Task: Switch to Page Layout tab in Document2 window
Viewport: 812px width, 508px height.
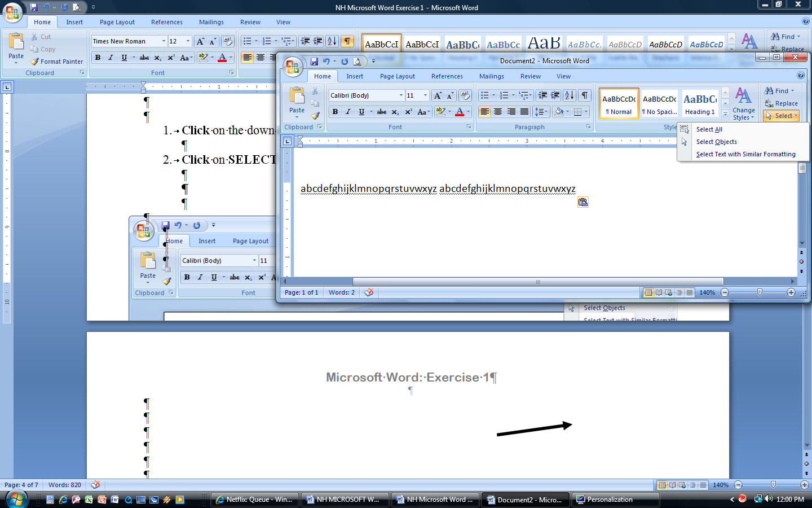Action: [x=397, y=76]
